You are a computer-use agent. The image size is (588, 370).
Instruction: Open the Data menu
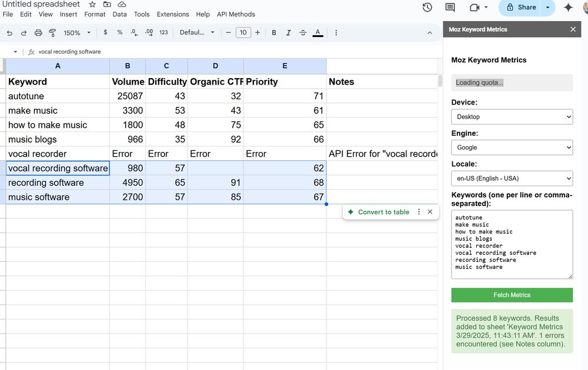119,14
